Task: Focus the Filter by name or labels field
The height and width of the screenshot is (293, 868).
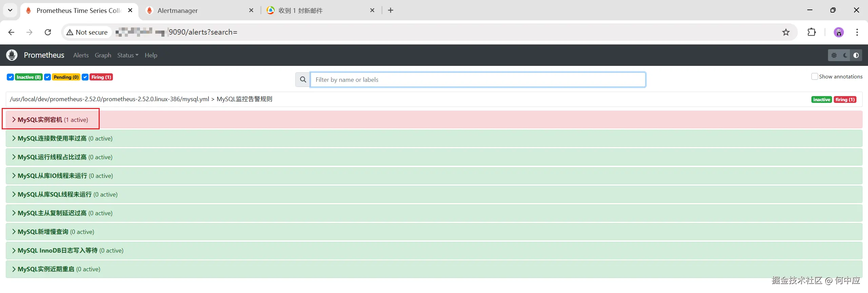Action: (x=478, y=79)
